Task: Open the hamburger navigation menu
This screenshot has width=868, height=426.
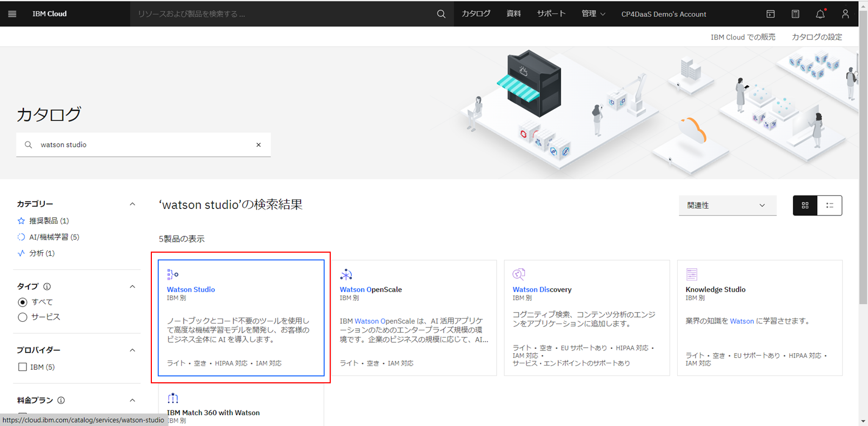Action: click(x=12, y=14)
